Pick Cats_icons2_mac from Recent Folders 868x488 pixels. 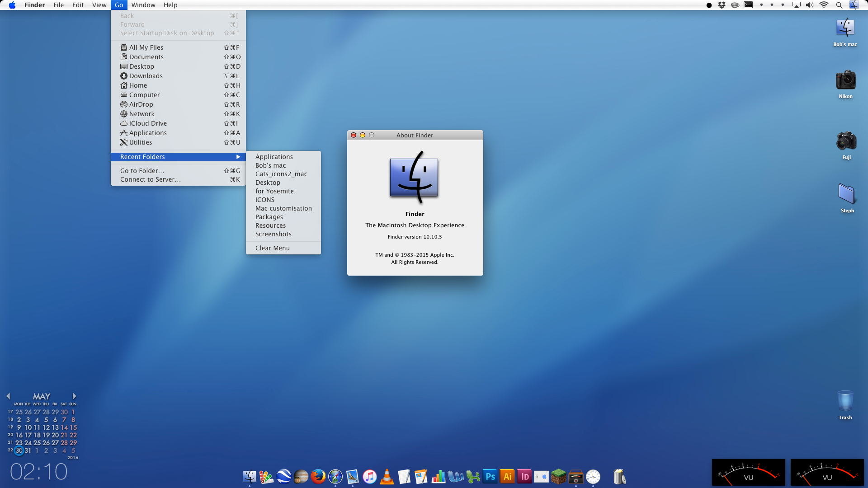pos(283,174)
